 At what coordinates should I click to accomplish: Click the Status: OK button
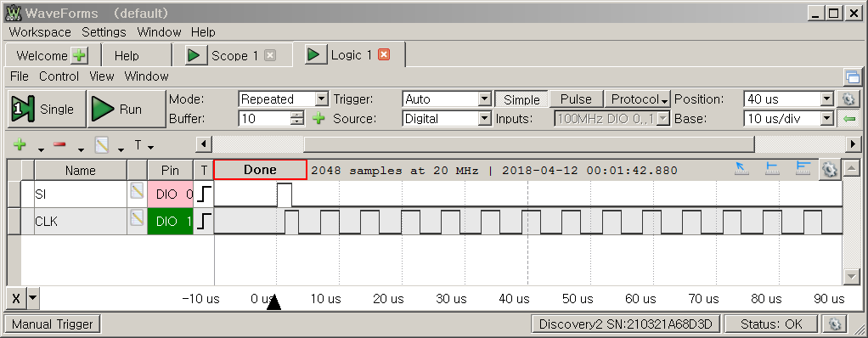click(x=771, y=324)
